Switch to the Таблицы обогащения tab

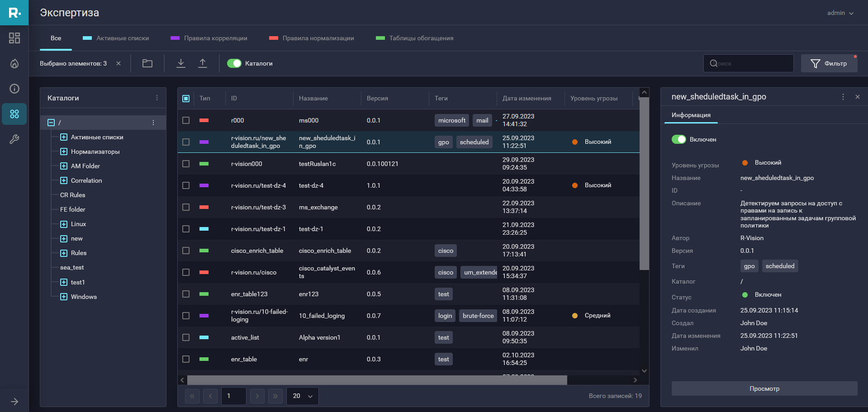[x=415, y=38]
